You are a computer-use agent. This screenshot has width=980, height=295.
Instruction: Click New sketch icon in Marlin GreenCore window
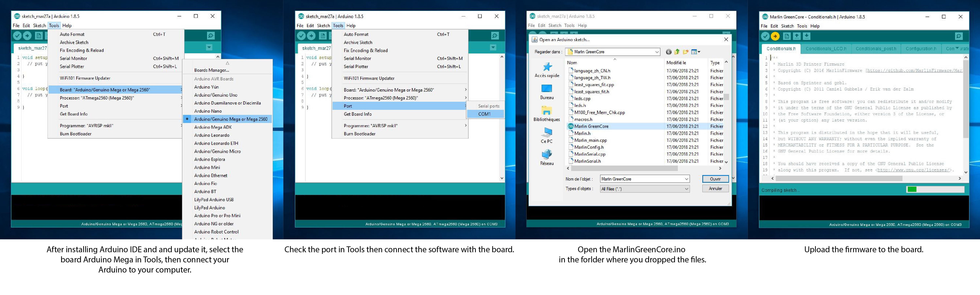coord(787,36)
